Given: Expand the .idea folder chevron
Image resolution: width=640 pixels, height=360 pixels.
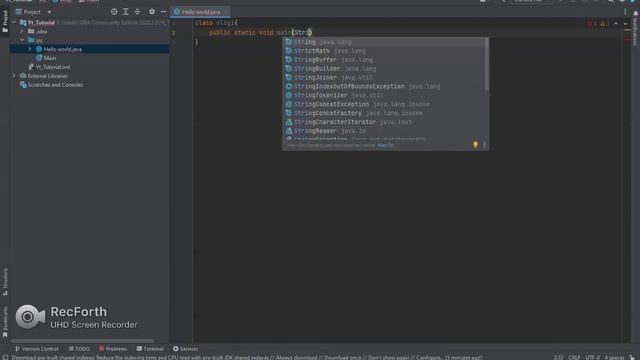Looking at the screenshot, I should click(x=22, y=31).
